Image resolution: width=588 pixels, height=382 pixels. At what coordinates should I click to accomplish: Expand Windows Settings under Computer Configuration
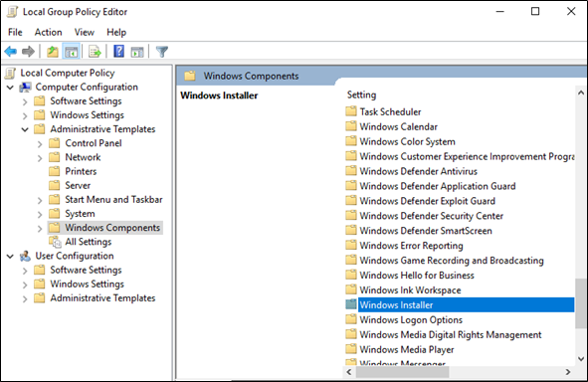[25, 115]
